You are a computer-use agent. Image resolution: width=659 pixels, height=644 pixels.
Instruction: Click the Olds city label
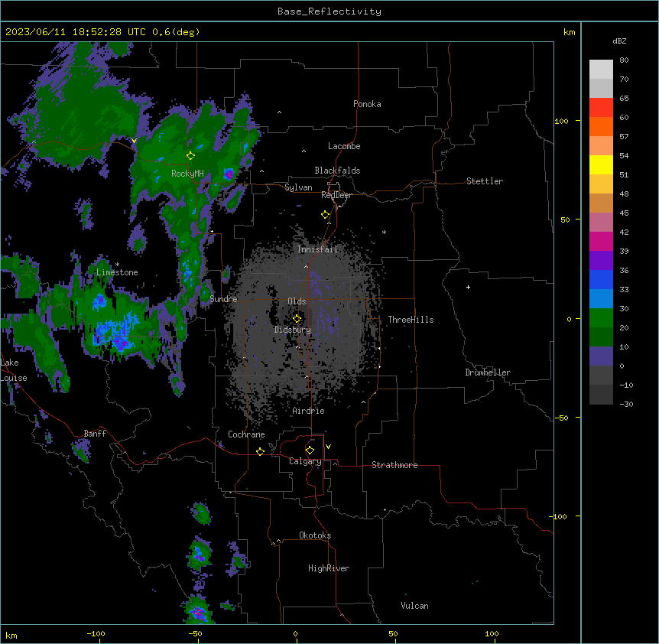[x=297, y=301]
